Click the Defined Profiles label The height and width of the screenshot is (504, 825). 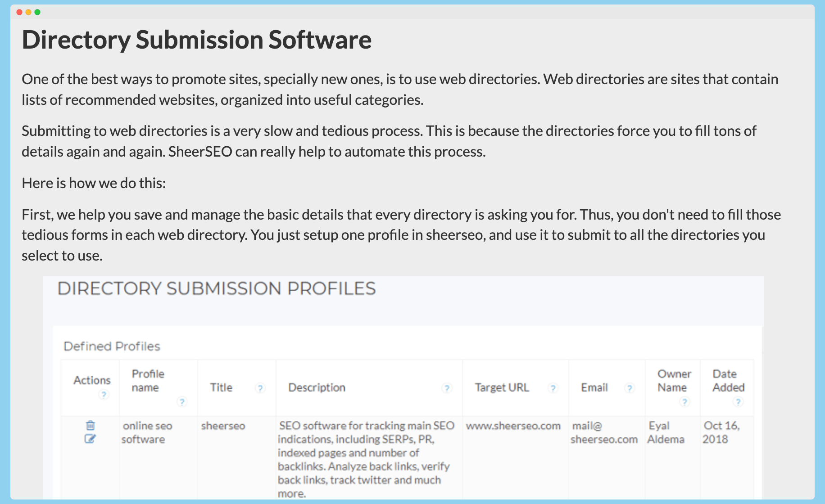(x=112, y=346)
